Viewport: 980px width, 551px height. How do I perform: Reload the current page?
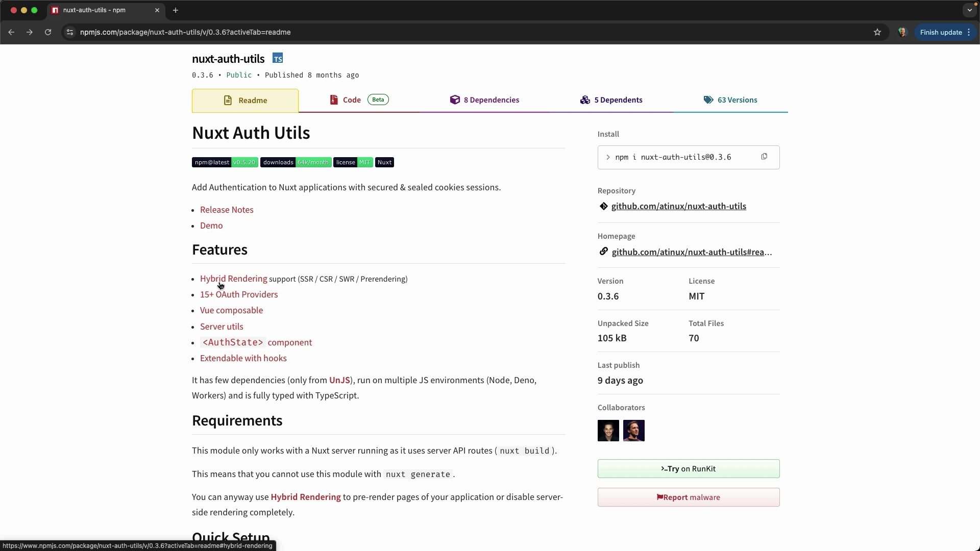48,32
